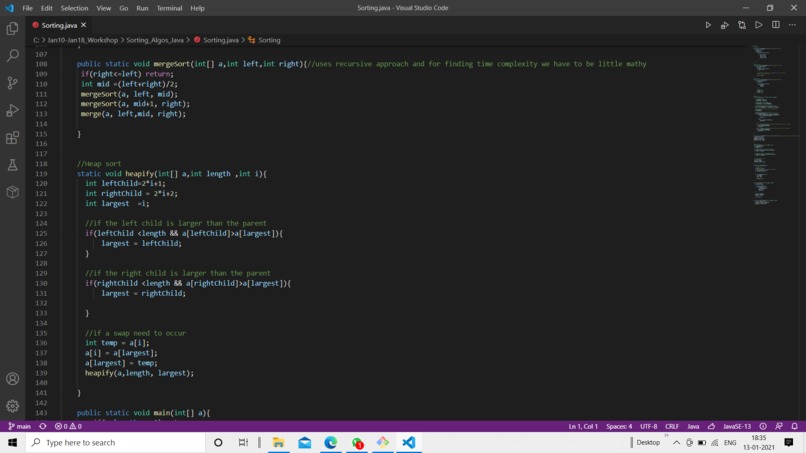Open the action center notification icon
This screenshot has width=806, height=453.
point(789,442)
